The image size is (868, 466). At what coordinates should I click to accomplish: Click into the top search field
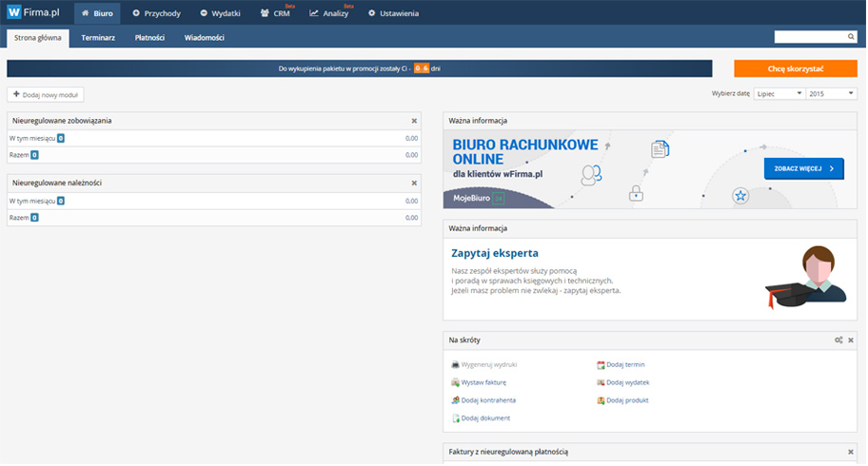point(809,37)
